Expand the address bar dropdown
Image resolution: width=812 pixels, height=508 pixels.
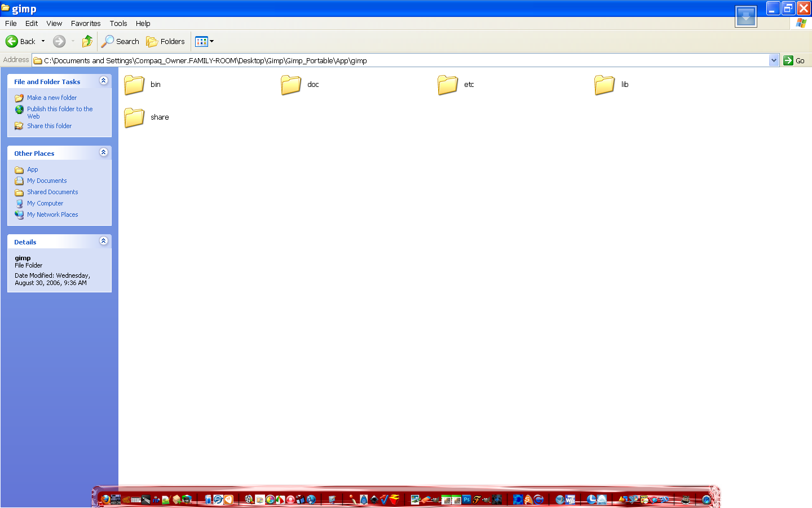click(774, 60)
